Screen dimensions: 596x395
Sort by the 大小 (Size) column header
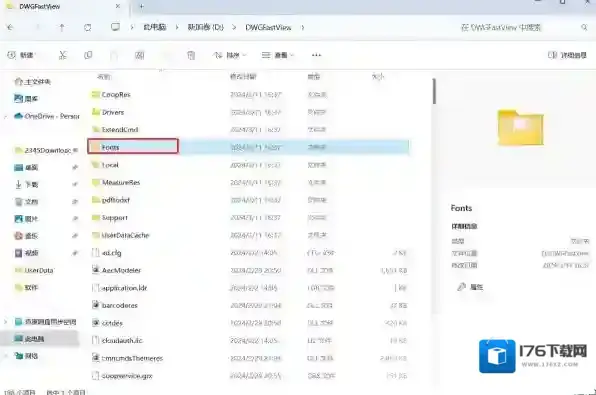coord(378,77)
